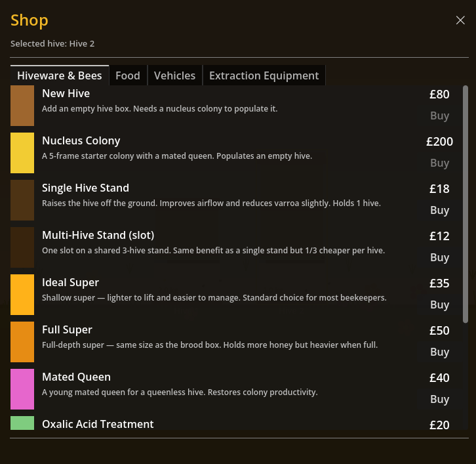This screenshot has height=464, width=476.
Task: Open the Vehicles tab
Action: point(174,75)
